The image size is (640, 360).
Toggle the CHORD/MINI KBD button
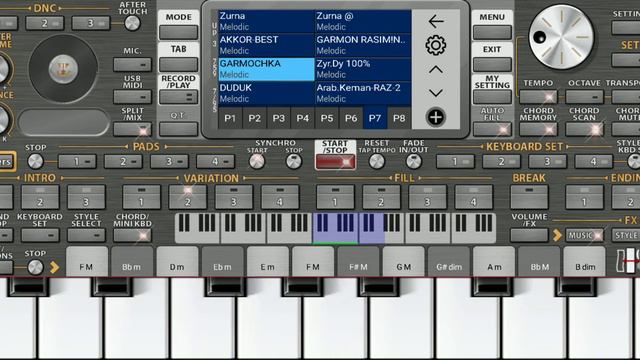132,235
